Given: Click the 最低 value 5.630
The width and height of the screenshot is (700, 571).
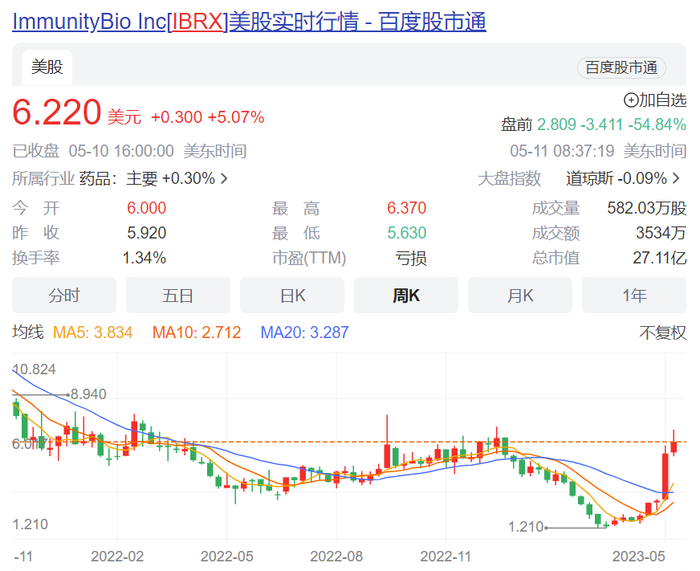Looking at the screenshot, I should pos(407,233).
